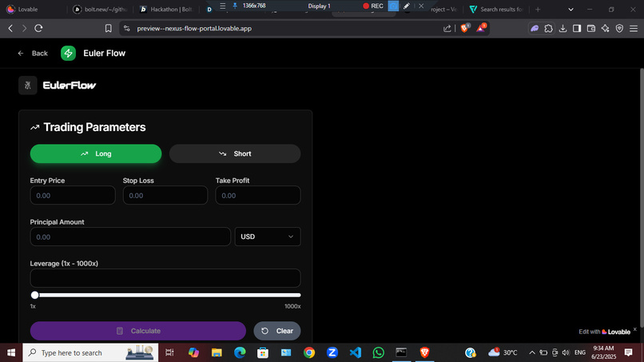The width and height of the screenshot is (644, 362).
Task: Click the taskbar search box
Action: point(90,352)
